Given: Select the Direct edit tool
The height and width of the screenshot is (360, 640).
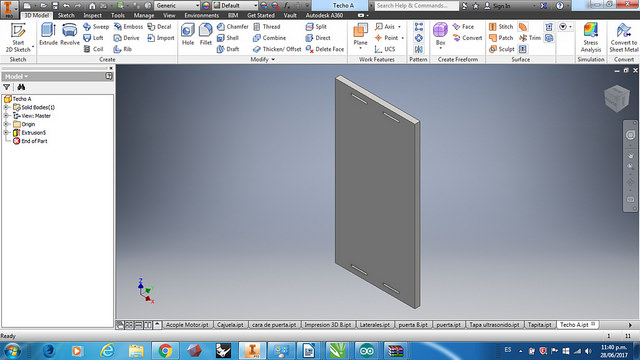Looking at the screenshot, I should pos(318,38).
